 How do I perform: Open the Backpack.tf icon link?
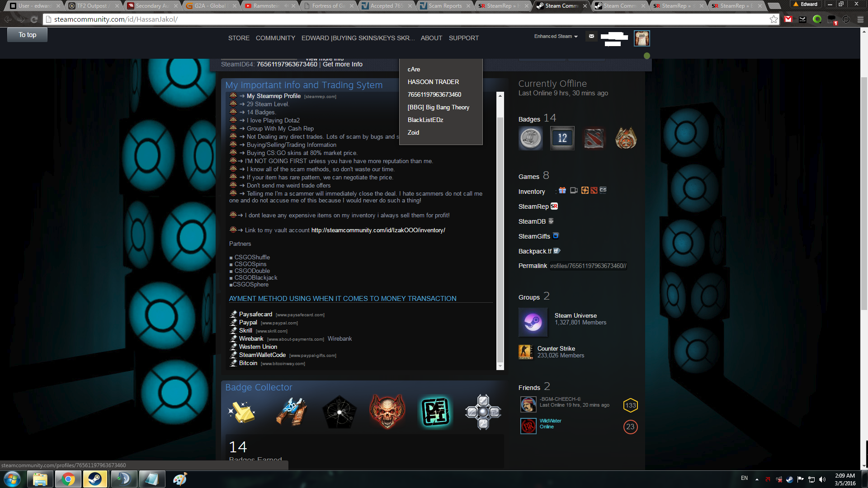pyautogui.click(x=557, y=251)
